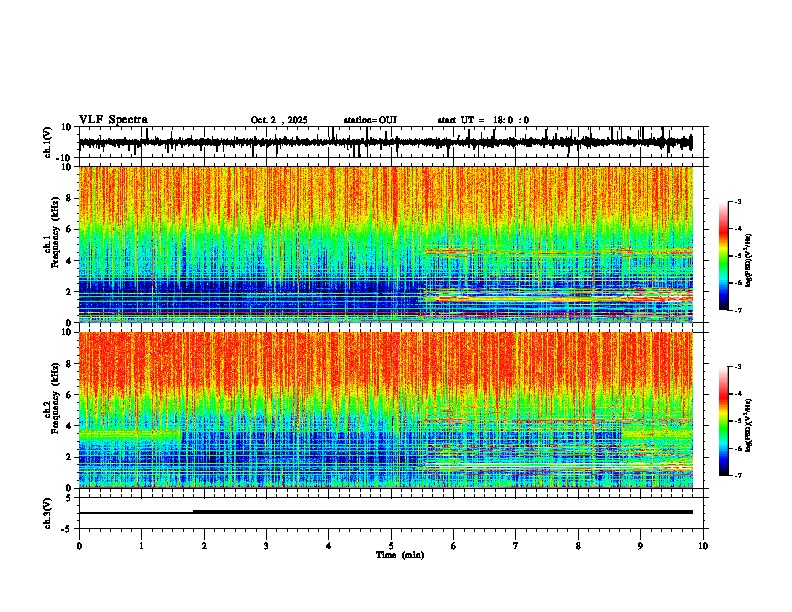The image size is (792, 612).
Task: Click the ch.2 color scale log(PSD) units label
Action: (x=748, y=425)
